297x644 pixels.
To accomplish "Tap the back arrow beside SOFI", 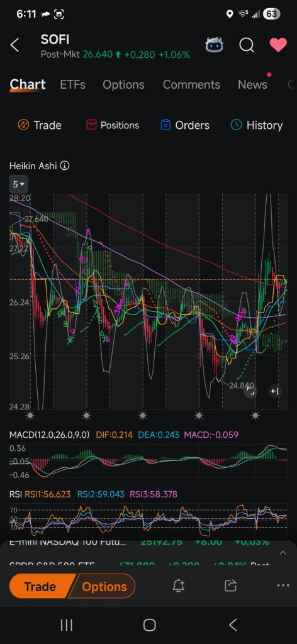I will coord(15,45).
